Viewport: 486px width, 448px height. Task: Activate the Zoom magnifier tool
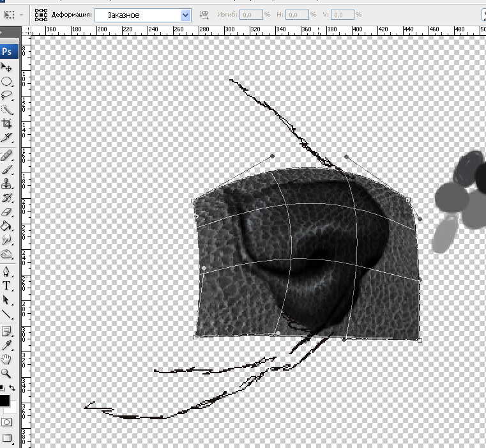[6, 373]
